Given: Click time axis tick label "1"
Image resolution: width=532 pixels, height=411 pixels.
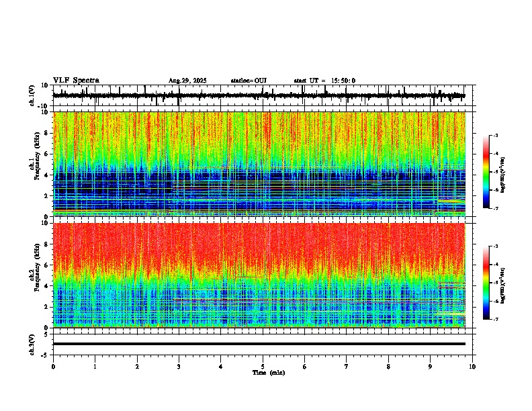Looking at the screenshot, I should click(x=95, y=367).
